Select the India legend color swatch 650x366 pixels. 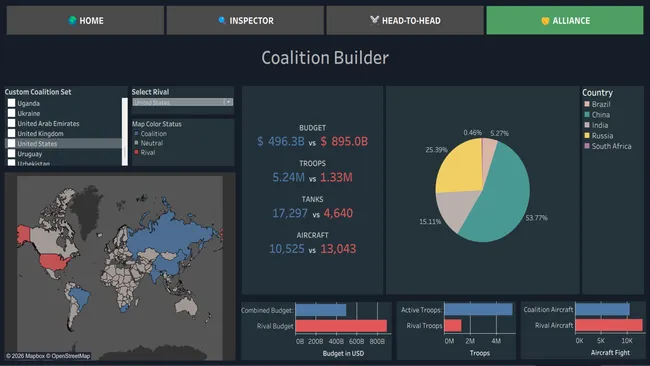(587, 125)
